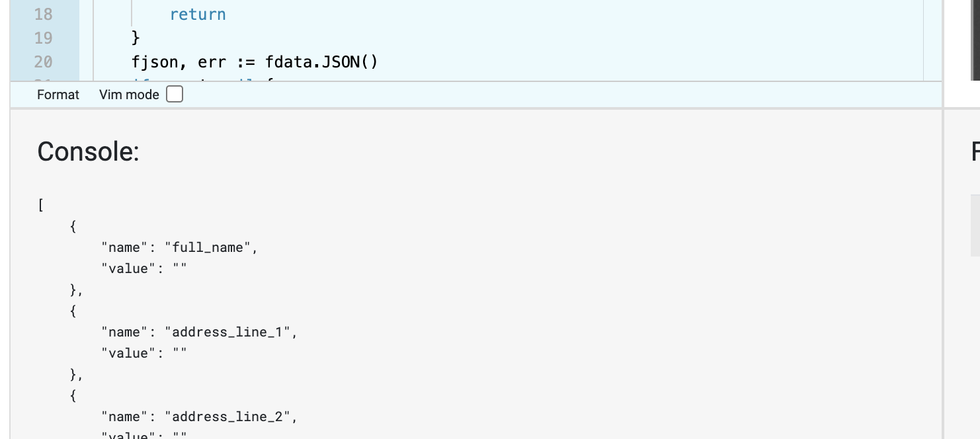Click the "address_line_2" text in console
980x439 pixels.
227,417
